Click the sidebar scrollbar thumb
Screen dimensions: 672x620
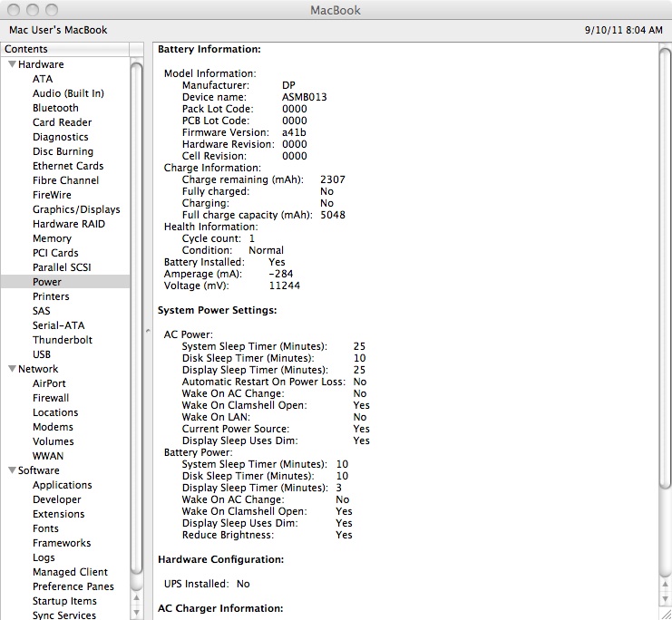(x=136, y=318)
